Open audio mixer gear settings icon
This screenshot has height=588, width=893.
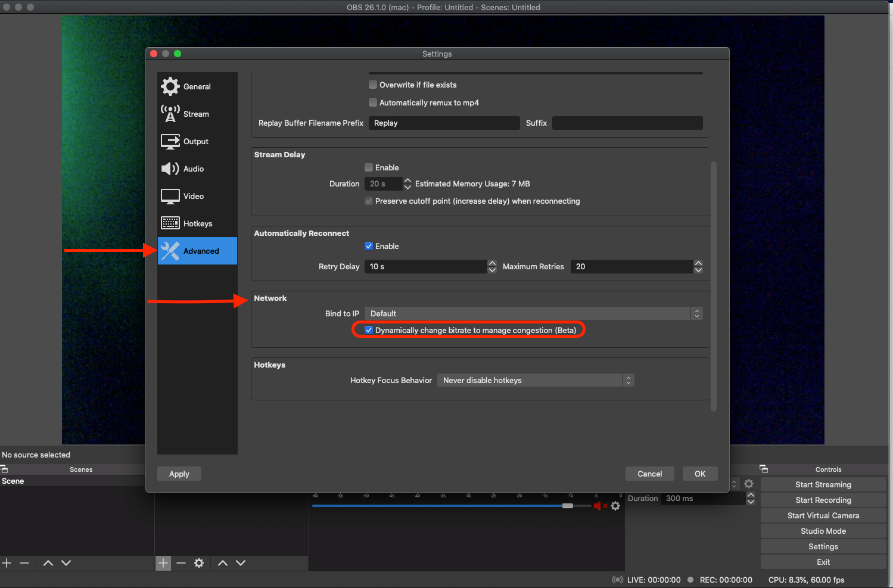[x=615, y=506]
